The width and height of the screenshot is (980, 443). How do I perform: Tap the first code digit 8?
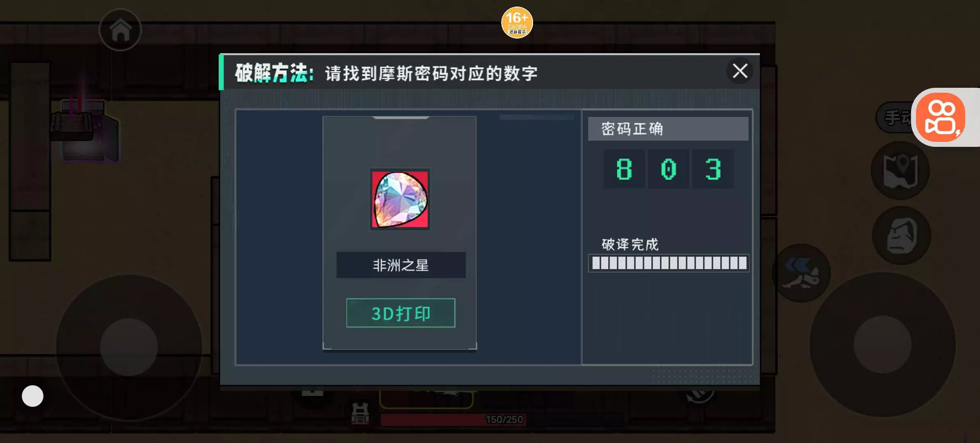624,169
